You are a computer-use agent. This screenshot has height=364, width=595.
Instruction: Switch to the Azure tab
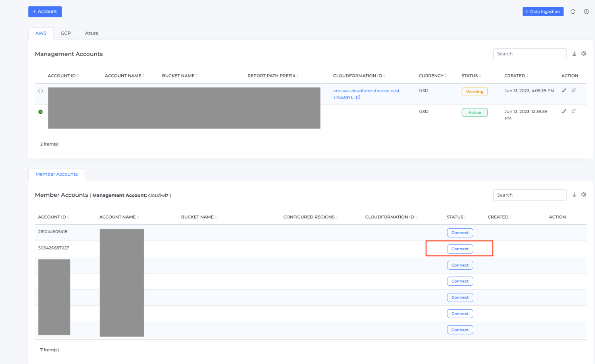(x=92, y=33)
